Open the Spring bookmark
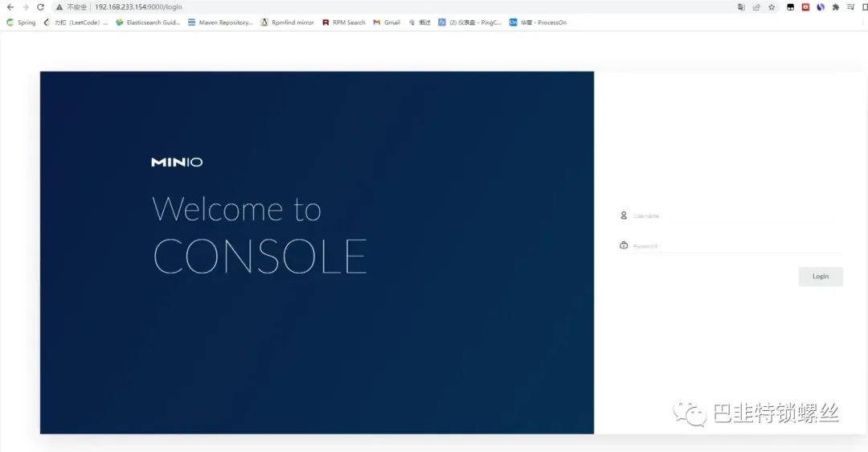868x452 pixels. pos(21,23)
